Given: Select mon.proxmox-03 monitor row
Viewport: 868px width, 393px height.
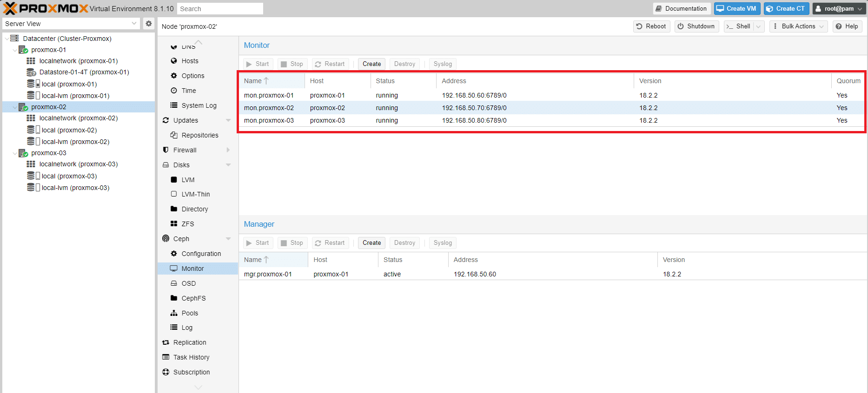Looking at the screenshot, I should (x=552, y=120).
